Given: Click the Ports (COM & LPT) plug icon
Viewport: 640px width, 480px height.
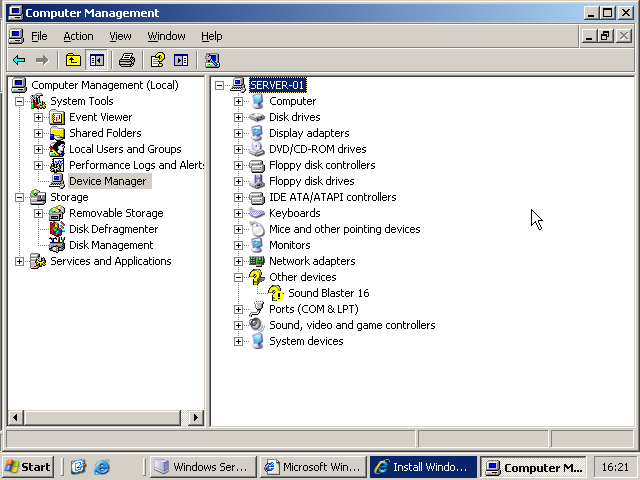Looking at the screenshot, I should pyautogui.click(x=257, y=309).
